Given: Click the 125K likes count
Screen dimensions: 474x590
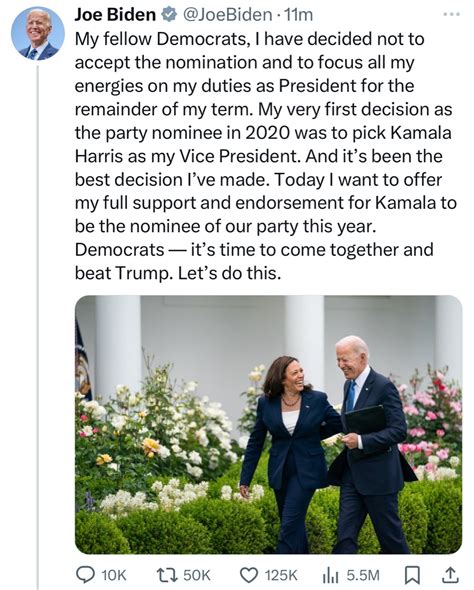Looking at the screenshot, I should [281, 575].
